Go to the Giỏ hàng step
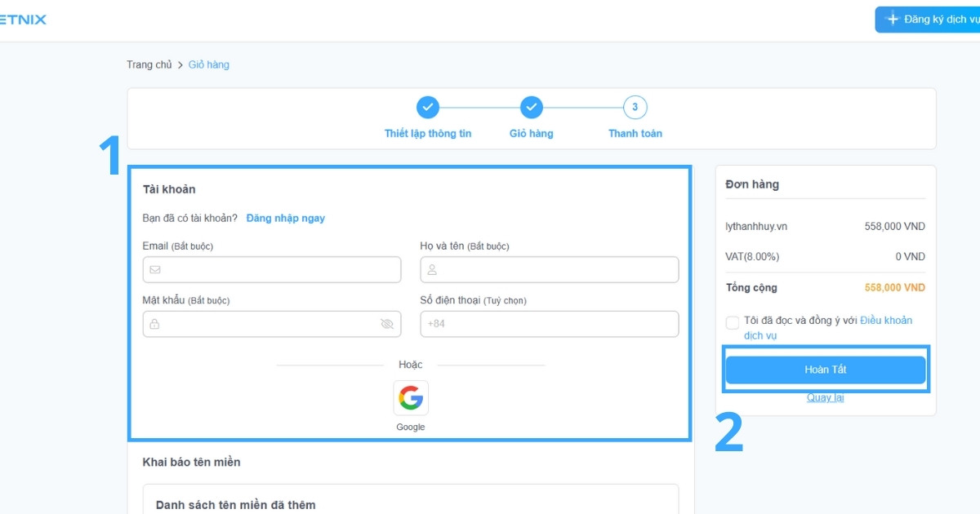The height and width of the screenshot is (514, 980). [x=532, y=134]
